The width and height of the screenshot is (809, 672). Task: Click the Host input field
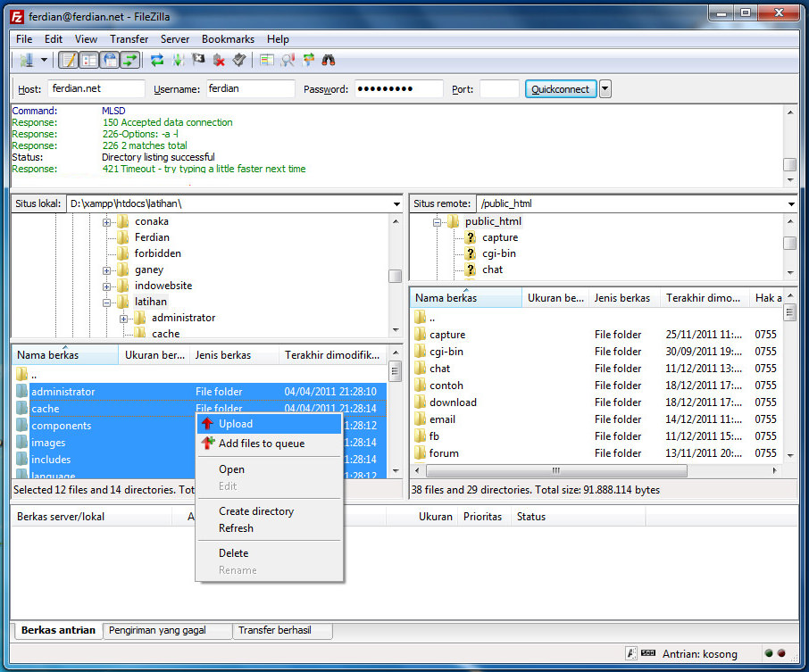[x=96, y=88]
